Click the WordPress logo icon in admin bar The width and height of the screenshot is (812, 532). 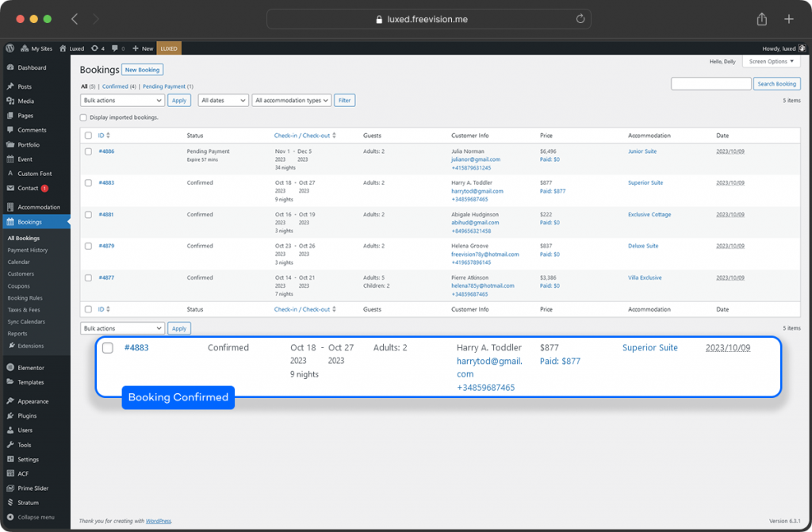click(10, 48)
